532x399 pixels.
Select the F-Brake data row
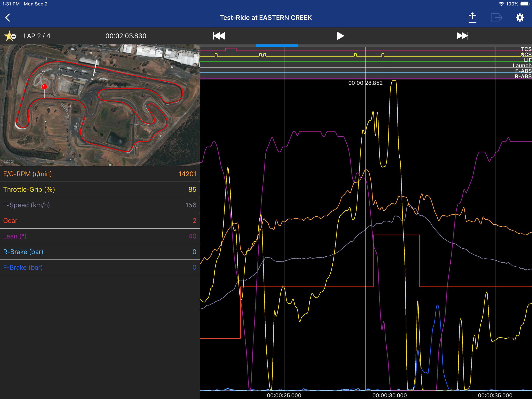[100, 267]
